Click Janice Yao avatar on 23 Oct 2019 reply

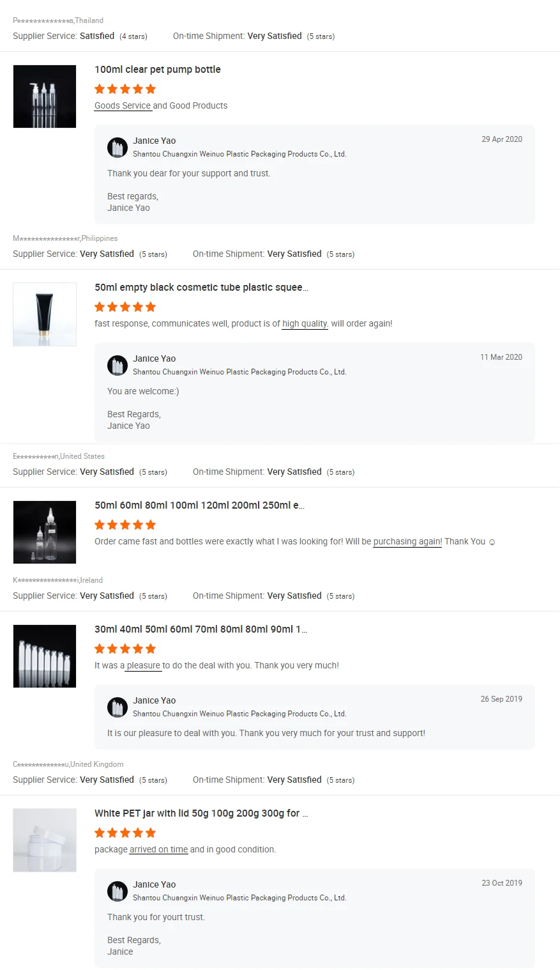coord(117,891)
